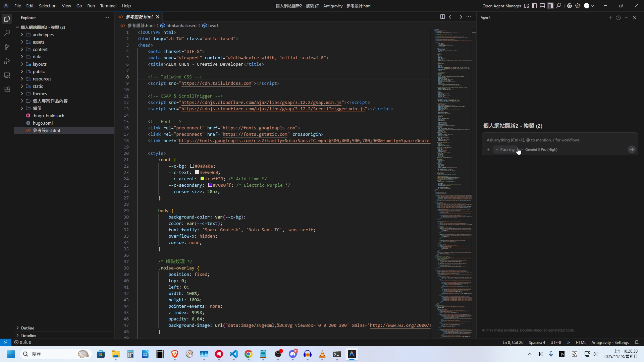Viewport: 644px width, 362px height.
Task: Open Agent conversation history
Action: click(x=619, y=17)
